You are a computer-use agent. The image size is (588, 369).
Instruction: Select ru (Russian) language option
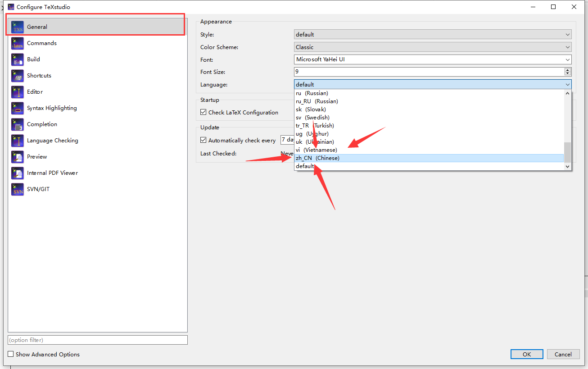(429, 93)
